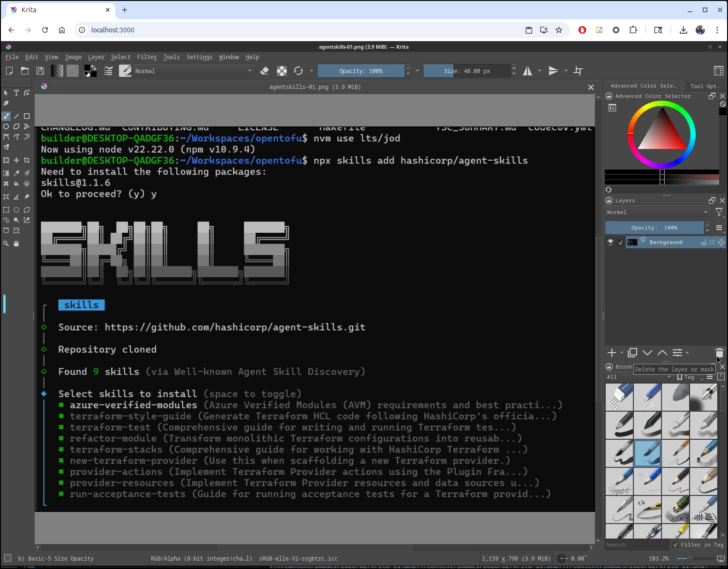Toggle the Filter in Tag checkbox

[675, 545]
